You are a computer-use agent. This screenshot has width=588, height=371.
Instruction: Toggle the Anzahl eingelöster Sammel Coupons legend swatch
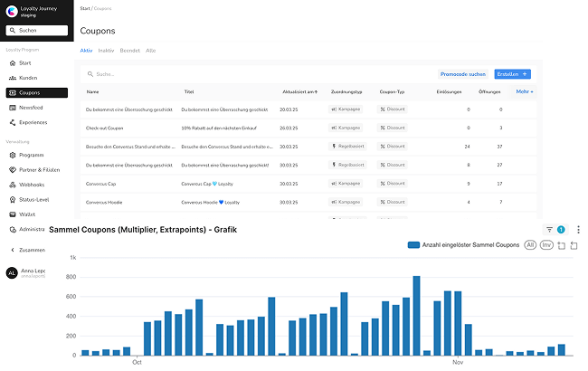pos(413,245)
